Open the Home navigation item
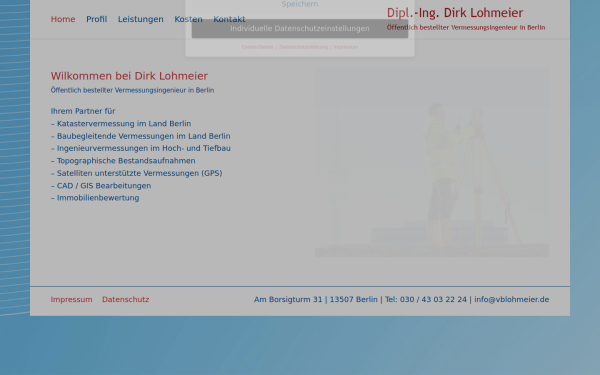This screenshot has height=375, width=600. 63,19
